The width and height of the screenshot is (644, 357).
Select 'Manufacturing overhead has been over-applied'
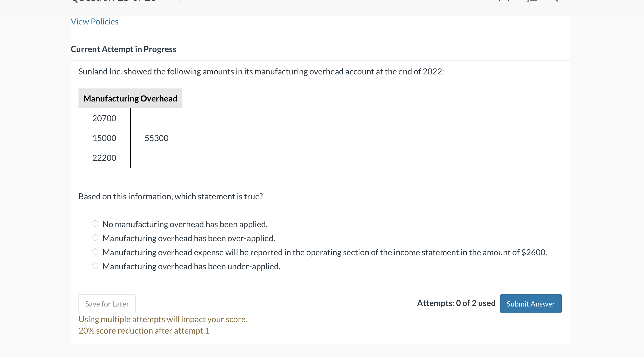(x=95, y=237)
